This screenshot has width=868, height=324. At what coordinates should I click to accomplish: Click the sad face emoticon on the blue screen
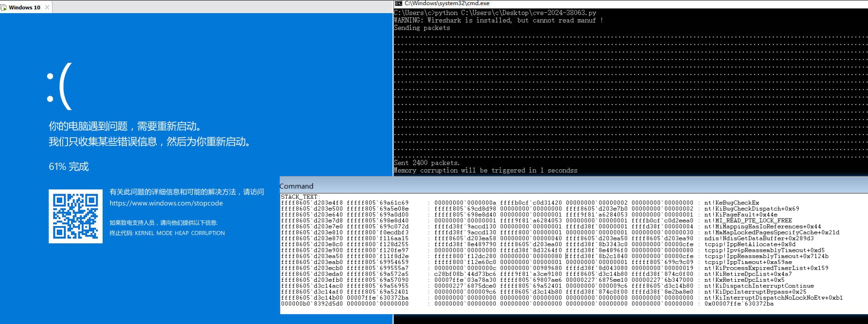59,86
